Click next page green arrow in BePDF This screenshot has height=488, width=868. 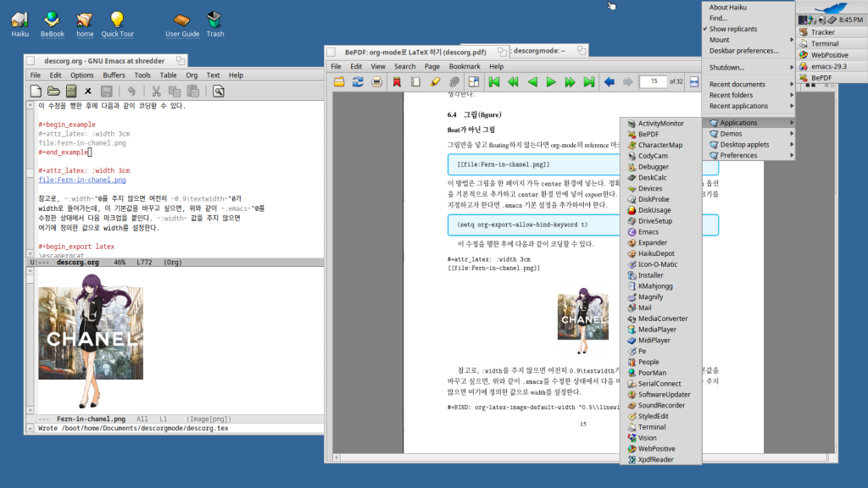pyautogui.click(x=551, y=82)
